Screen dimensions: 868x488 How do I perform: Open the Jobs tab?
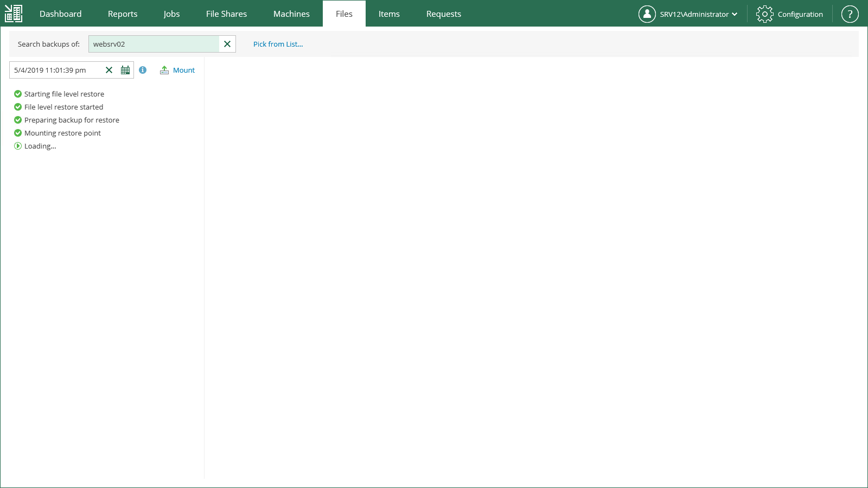171,14
